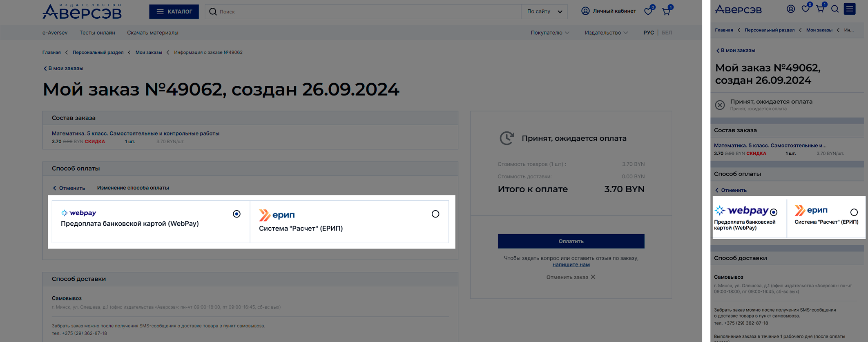The width and height of the screenshot is (868, 342).
Task: Open cart icon in mobile header
Action: pyautogui.click(x=820, y=9)
